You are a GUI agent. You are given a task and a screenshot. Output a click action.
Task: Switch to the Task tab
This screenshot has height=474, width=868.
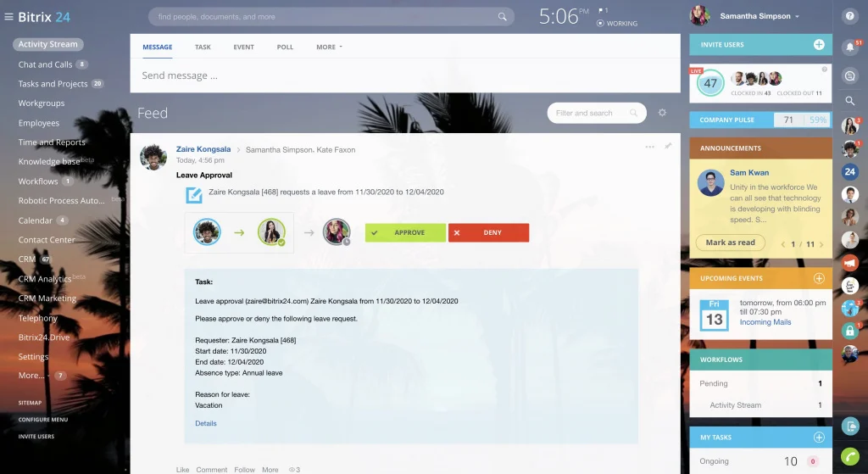(203, 47)
